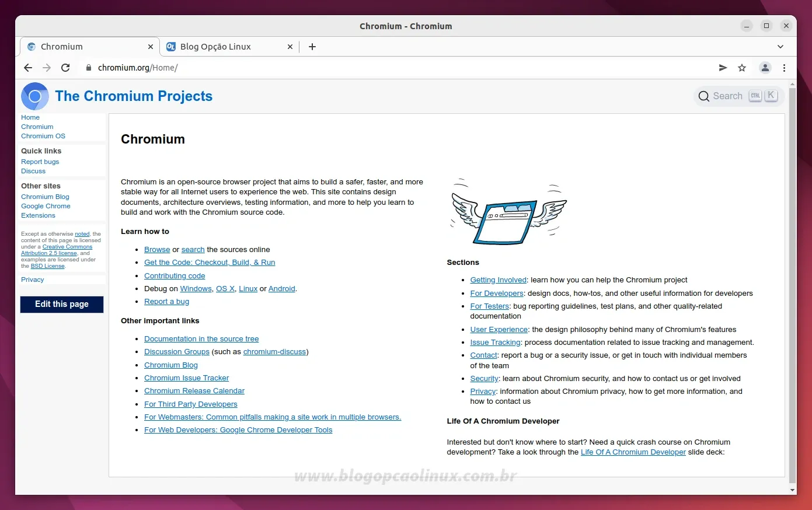This screenshot has width=812, height=510.
Task: Reload the chromium.org page
Action: [65, 68]
